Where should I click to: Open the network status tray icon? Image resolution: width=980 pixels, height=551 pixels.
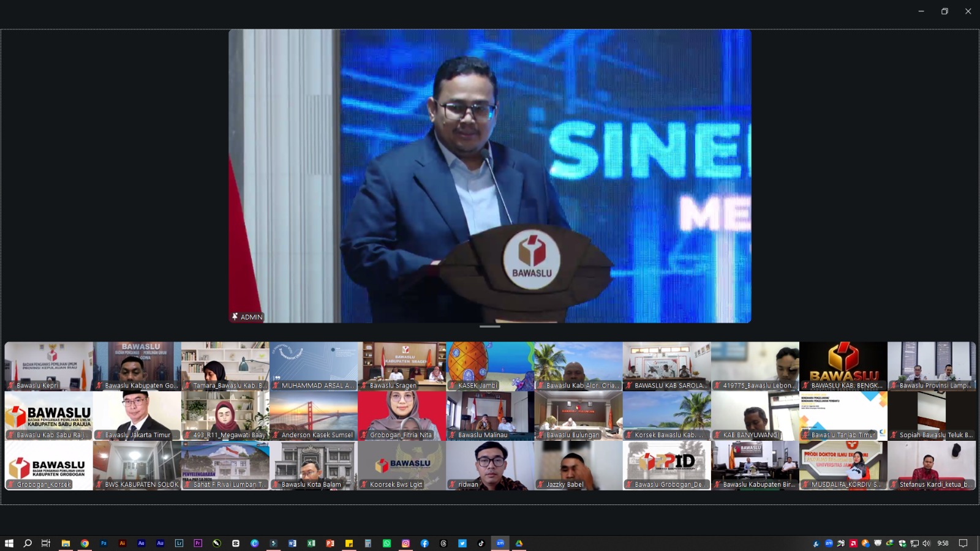pyautogui.click(x=914, y=543)
